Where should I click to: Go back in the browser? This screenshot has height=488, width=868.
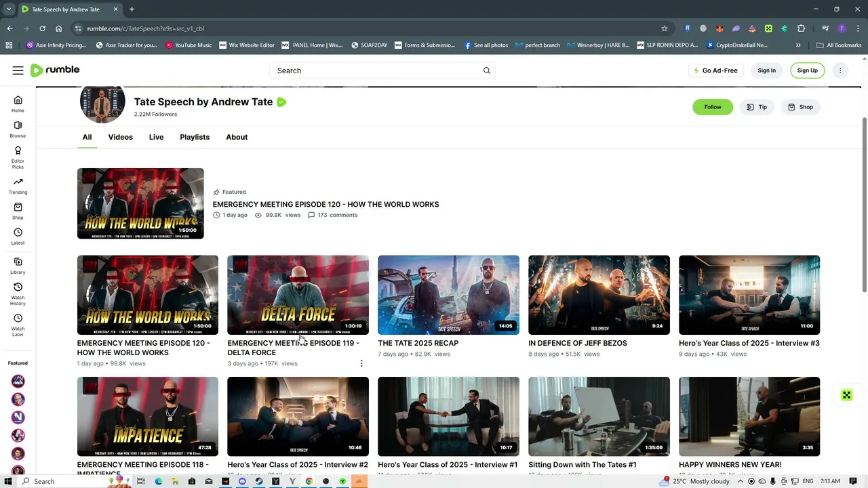pyautogui.click(x=9, y=28)
